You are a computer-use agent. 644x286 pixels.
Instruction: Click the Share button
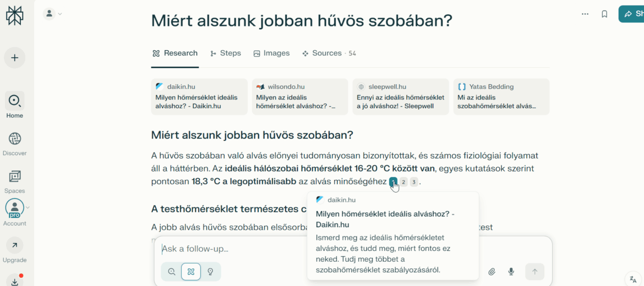click(x=631, y=14)
